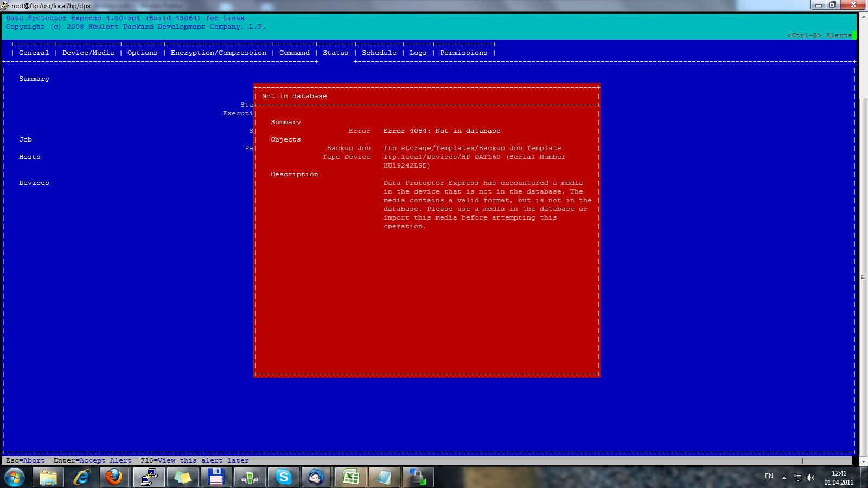Click the Backup Job Template path value
The height and width of the screenshot is (488, 868).
(473, 148)
